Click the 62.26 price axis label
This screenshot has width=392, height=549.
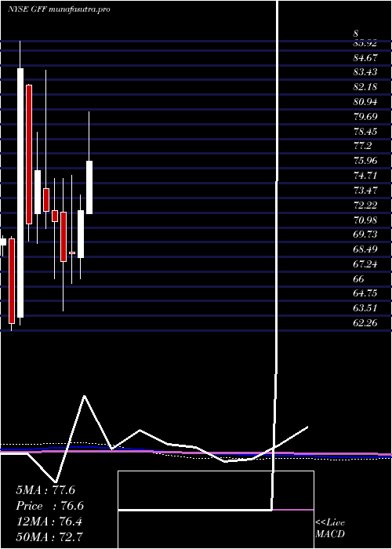pos(365,323)
